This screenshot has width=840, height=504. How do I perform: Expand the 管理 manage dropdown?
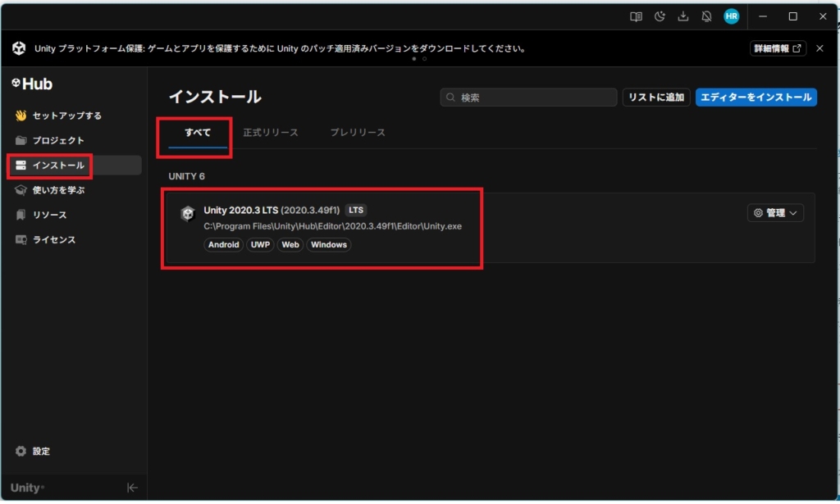tap(775, 213)
